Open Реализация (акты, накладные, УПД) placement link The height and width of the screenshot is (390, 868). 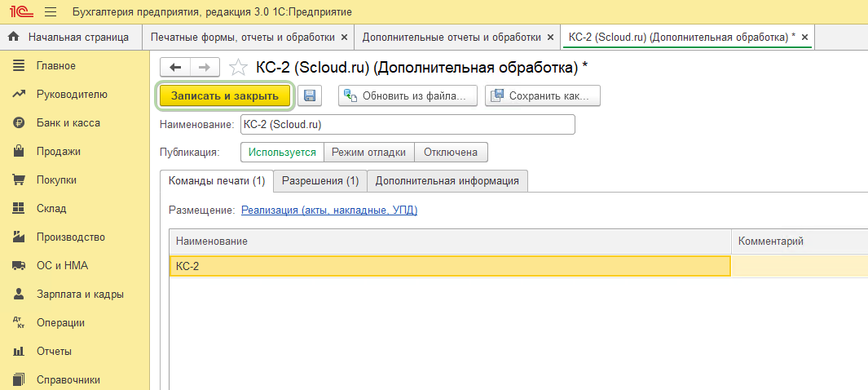coord(329,211)
